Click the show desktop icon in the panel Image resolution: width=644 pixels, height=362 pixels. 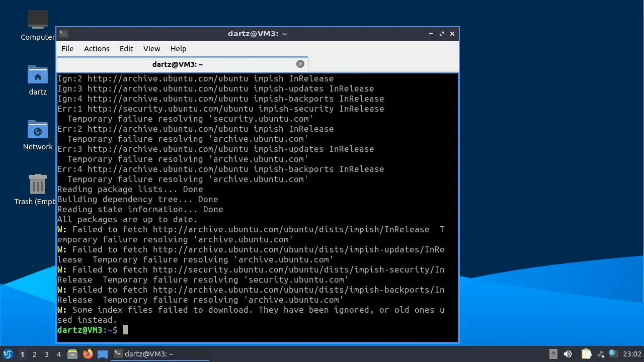pos(103,354)
